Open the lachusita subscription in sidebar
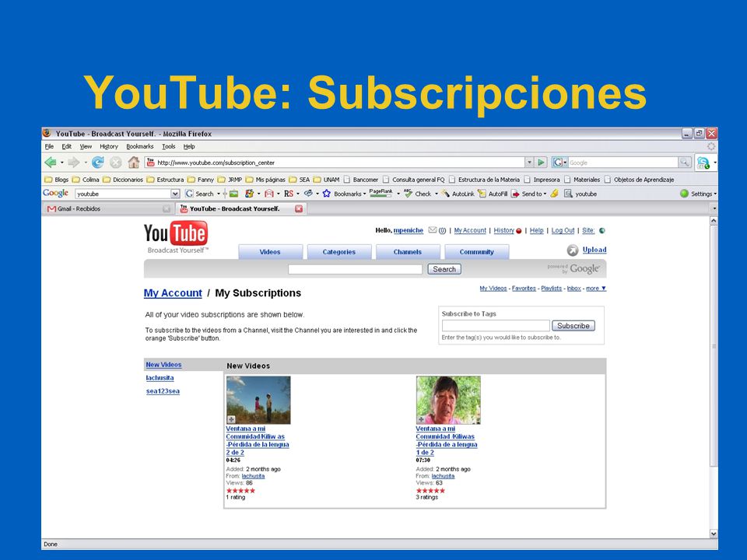 pyautogui.click(x=160, y=378)
